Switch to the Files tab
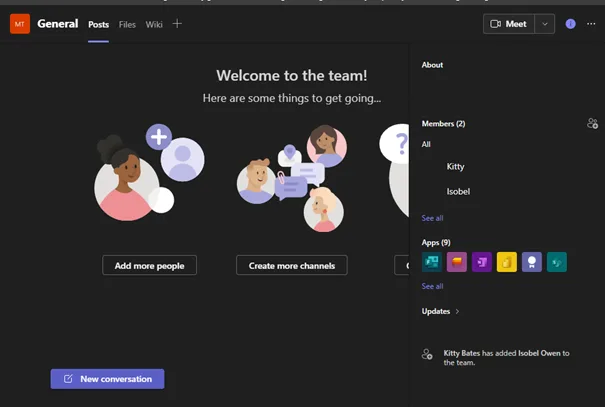Viewport: 605px width, 407px height. click(x=127, y=24)
